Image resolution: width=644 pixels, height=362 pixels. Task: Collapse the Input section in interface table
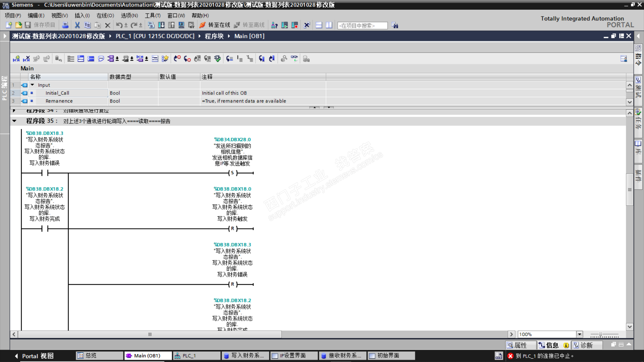33,85
